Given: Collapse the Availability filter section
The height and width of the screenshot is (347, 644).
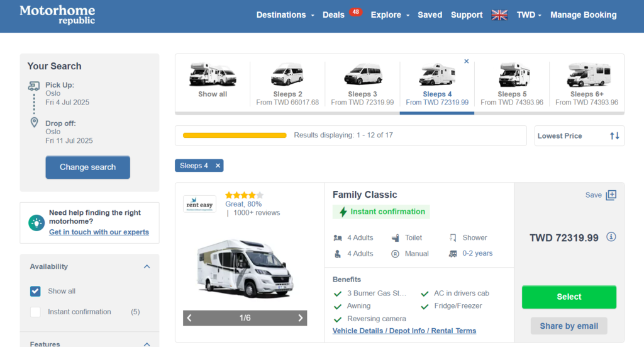Looking at the screenshot, I should click(x=147, y=266).
